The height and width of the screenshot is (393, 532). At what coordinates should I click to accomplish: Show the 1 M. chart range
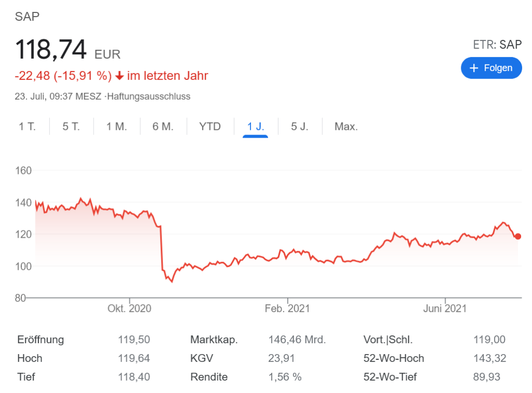116,126
